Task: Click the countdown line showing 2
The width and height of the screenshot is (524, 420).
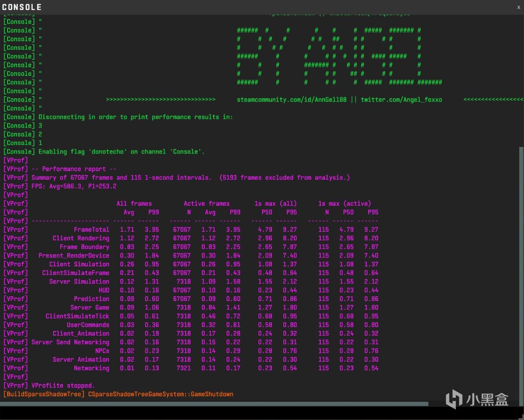Action: (x=23, y=135)
